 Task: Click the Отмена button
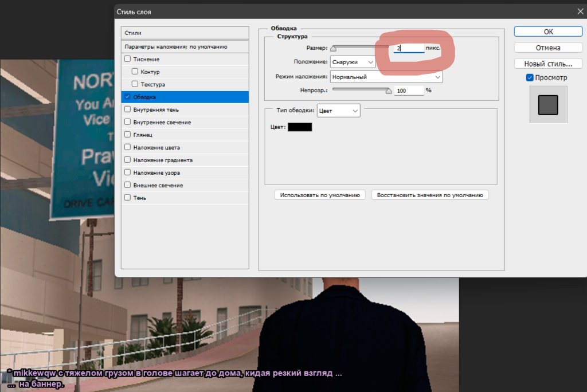click(x=548, y=48)
